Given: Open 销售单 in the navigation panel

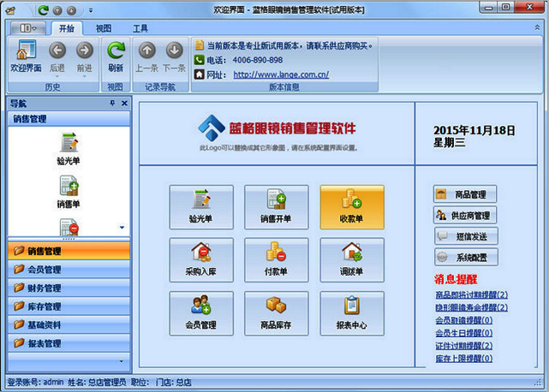Looking at the screenshot, I should click(x=69, y=192).
